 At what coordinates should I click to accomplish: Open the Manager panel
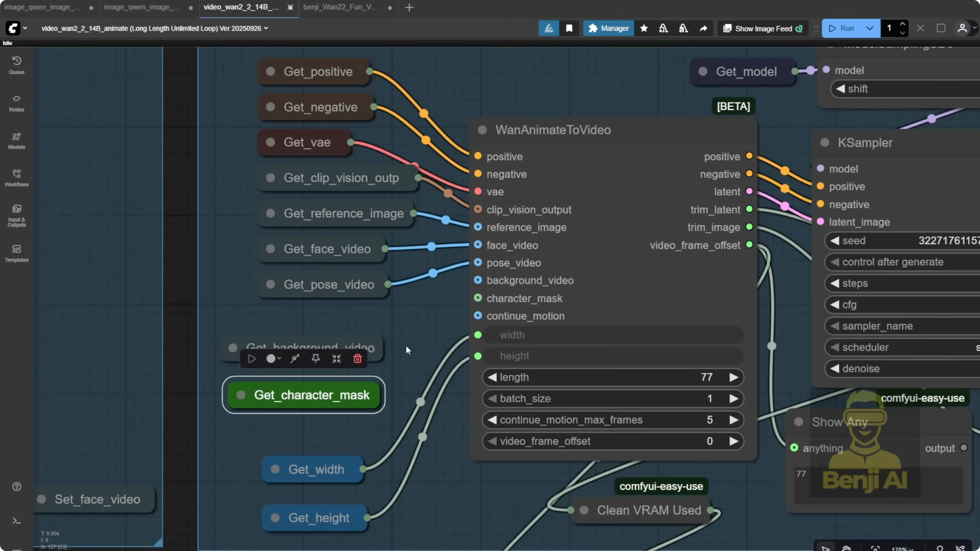pyautogui.click(x=608, y=28)
